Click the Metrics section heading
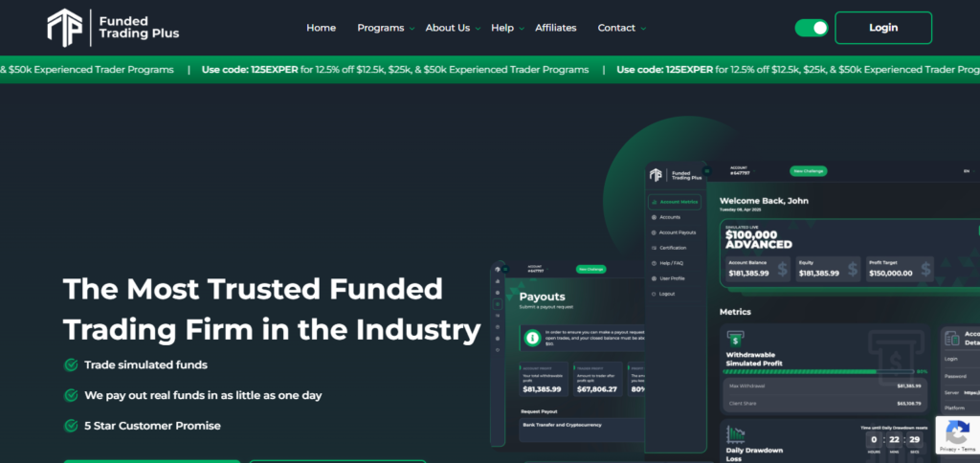The height and width of the screenshot is (463, 980). 736,312
